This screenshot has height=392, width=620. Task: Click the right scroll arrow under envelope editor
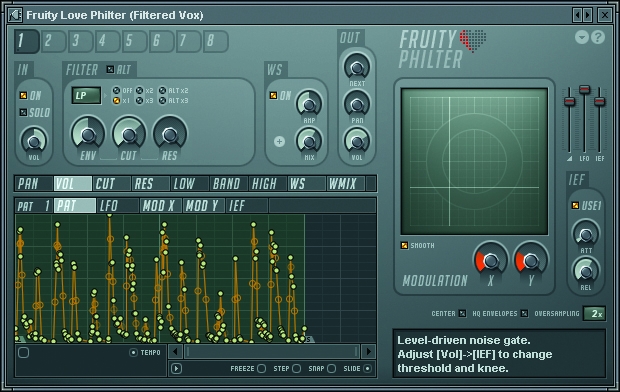pyautogui.click(x=369, y=351)
